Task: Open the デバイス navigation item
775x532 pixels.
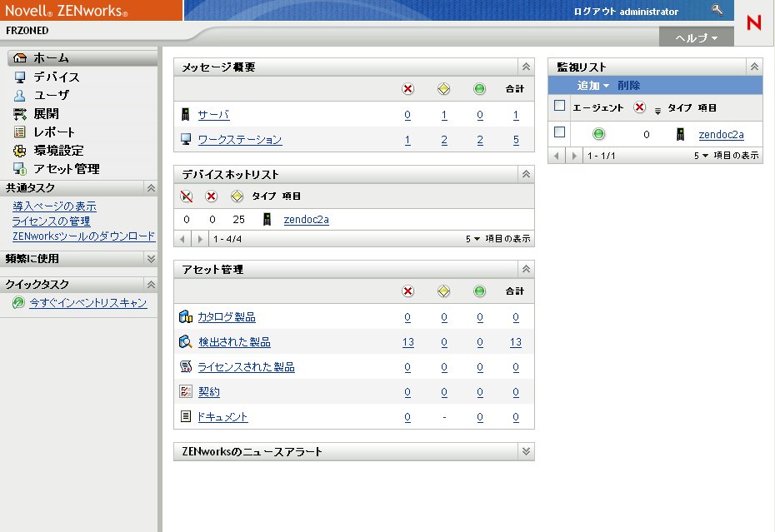Action: [x=57, y=77]
